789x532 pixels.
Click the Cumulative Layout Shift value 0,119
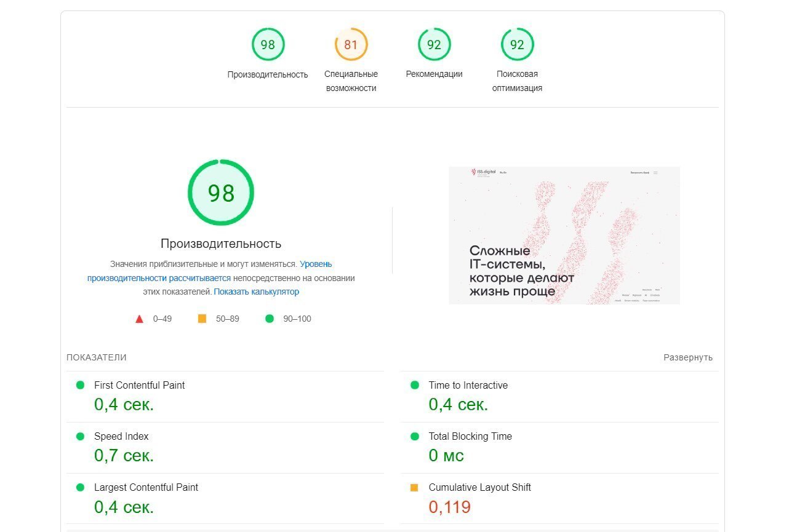pos(449,507)
